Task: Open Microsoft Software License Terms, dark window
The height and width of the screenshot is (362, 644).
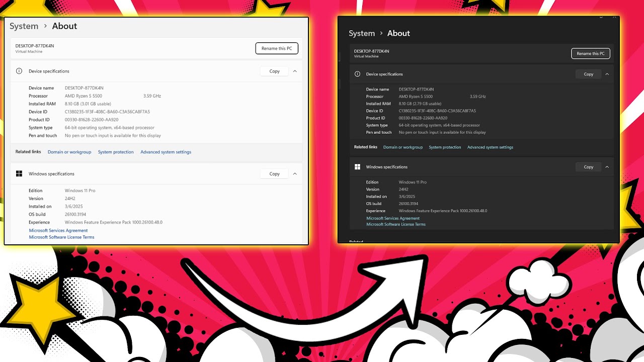Action: click(x=396, y=224)
